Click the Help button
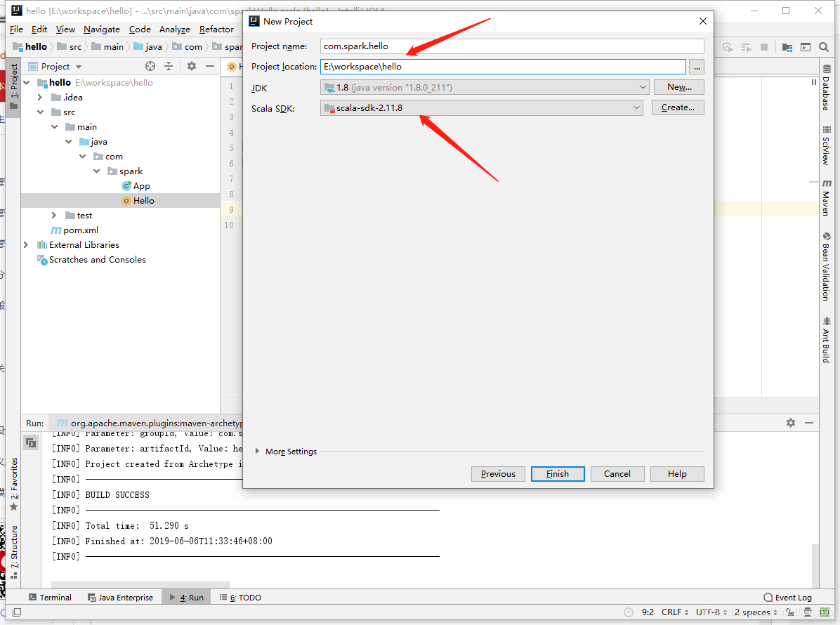This screenshot has height=625, width=840. coord(677,474)
